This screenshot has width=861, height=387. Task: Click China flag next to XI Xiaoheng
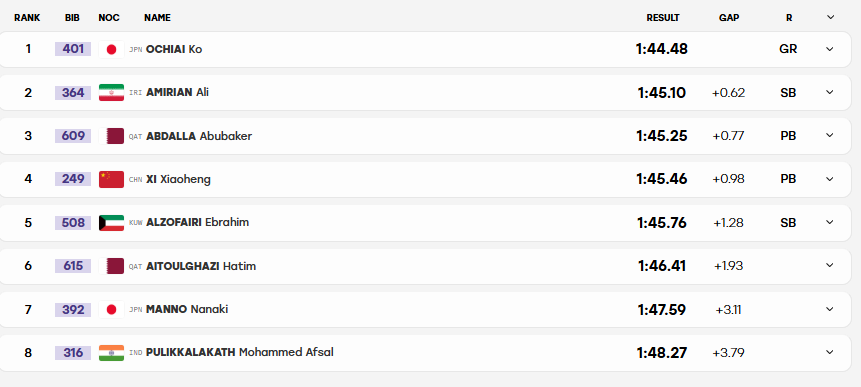tap(111, 180)
